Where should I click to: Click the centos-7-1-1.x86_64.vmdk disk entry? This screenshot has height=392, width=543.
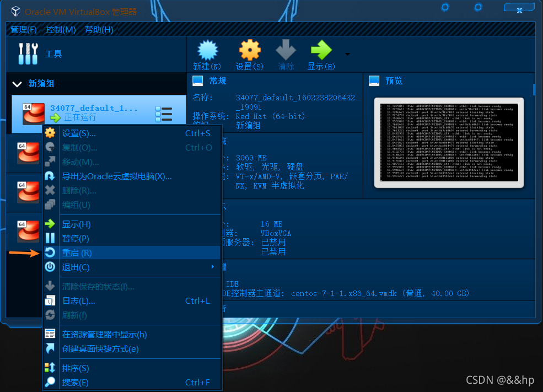coord(380,294)
